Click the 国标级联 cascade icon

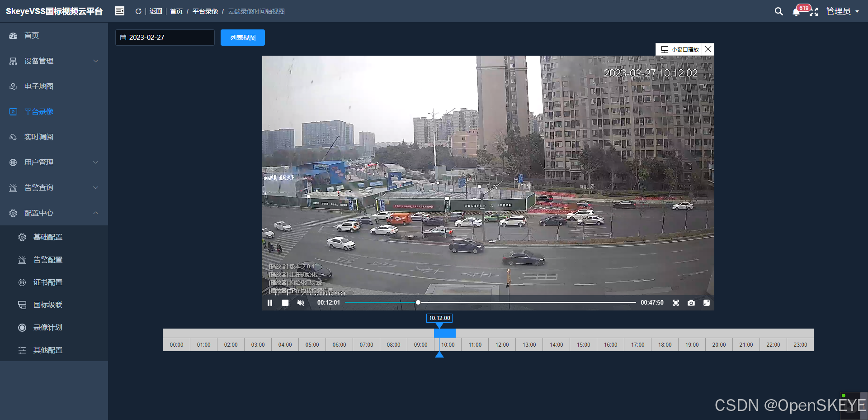coord(22,305)
